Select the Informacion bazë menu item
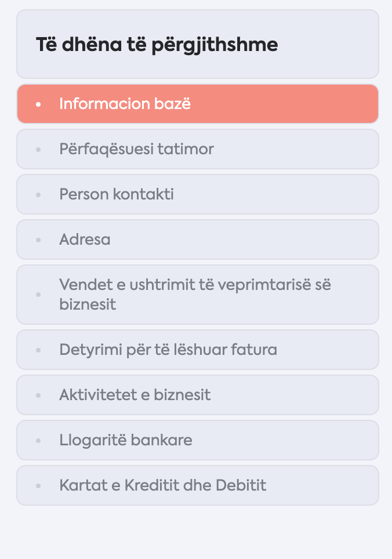Viewport: 392px width, 559px height. pos(197,104)
